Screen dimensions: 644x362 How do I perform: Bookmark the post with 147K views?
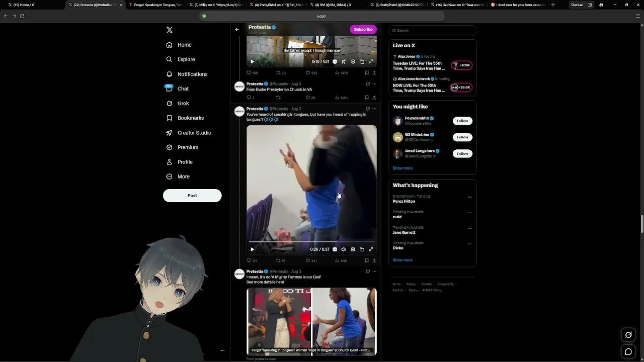point(367,73)
